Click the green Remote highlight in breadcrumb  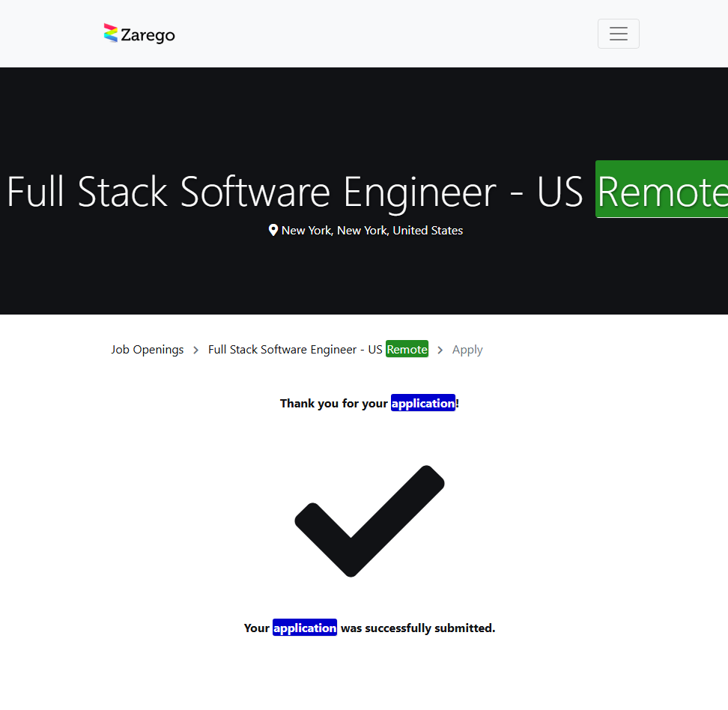pos(407,350)
